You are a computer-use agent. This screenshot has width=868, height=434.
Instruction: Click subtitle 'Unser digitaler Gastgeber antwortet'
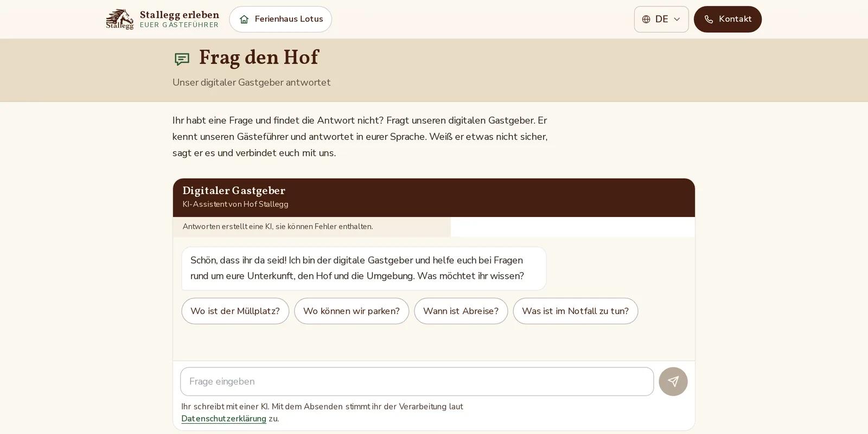point(251,82)
